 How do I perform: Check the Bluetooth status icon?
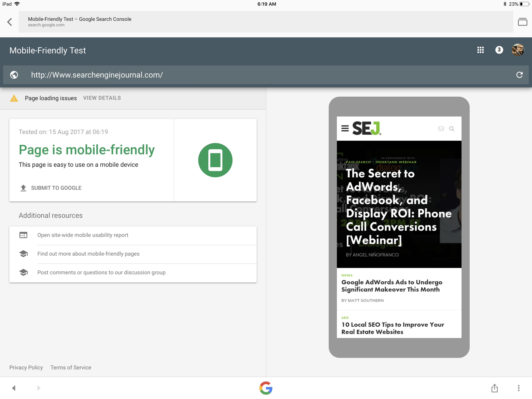pyautogui.click(x=505, y=4)
